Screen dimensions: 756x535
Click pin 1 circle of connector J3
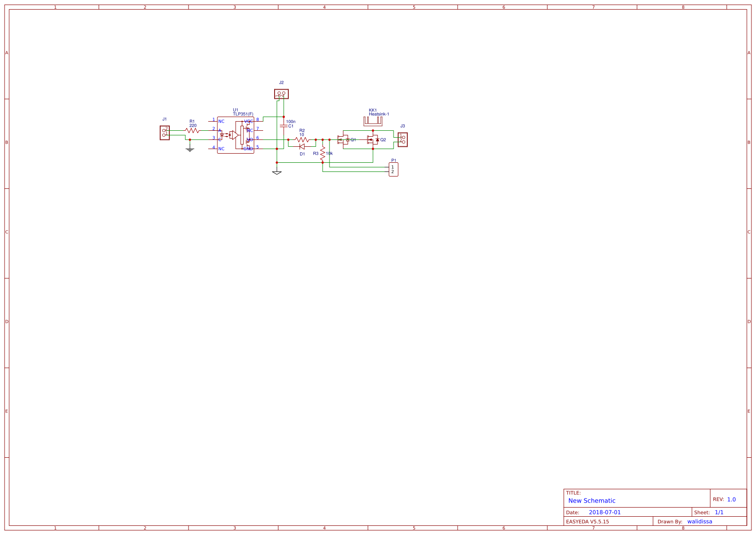[403, 137]
